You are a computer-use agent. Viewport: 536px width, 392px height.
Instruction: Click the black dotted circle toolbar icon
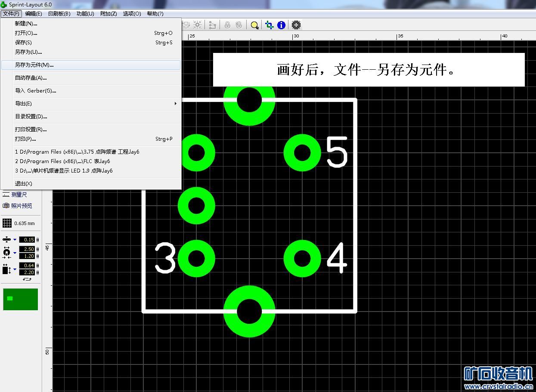pyautogui.click(x=296, y=25)
